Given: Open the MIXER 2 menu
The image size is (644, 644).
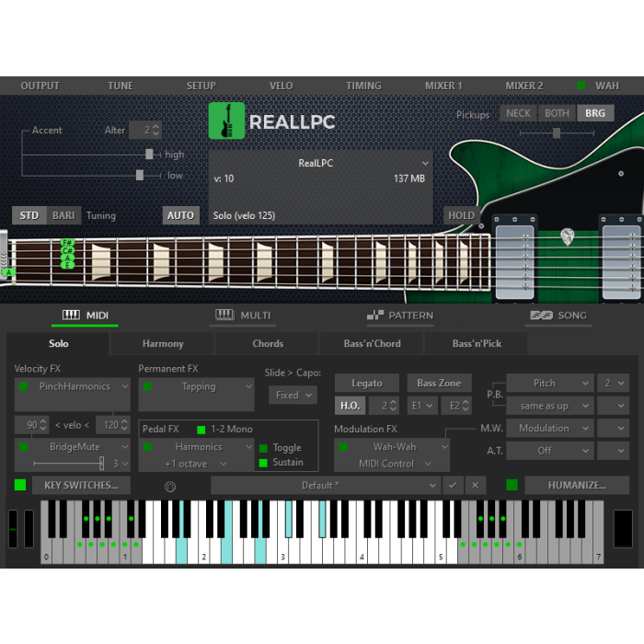Looking at the screenshot, I should (x=524, y=86).
